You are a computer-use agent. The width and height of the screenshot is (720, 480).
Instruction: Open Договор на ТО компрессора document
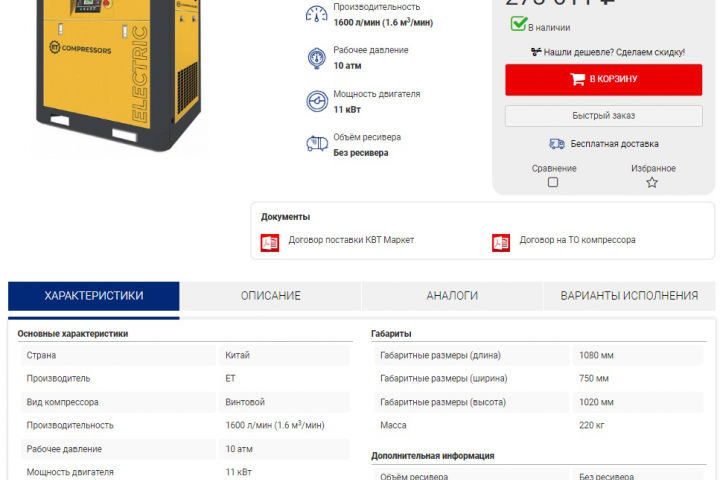tap(577, 240)
